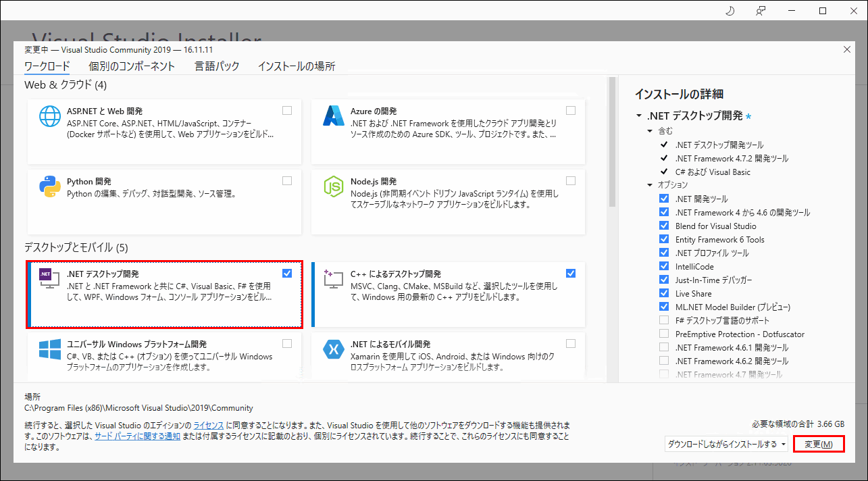Image resolution: width=868 pixels, height=481 pixels.
Task: Click the Xamarin mobile development icon
Action: point(334,349)
